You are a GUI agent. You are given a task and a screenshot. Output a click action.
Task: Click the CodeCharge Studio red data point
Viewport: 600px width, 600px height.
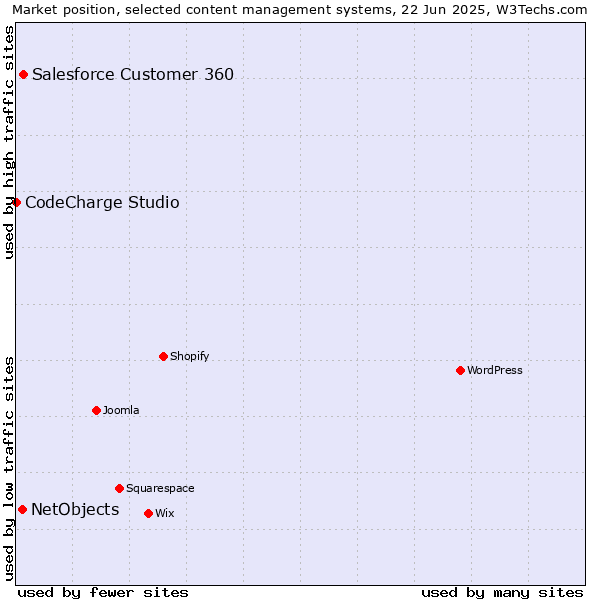16,202
